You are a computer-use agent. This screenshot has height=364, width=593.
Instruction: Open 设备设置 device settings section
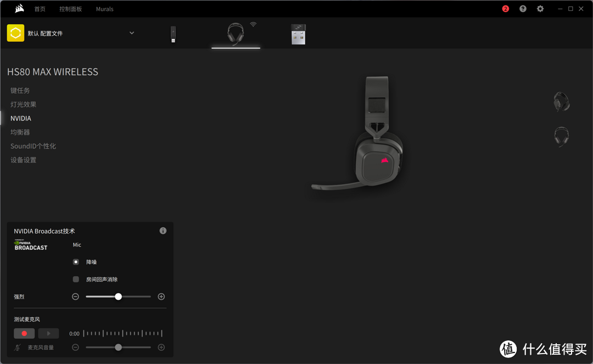pyautogui.click(x=24, y=160)
